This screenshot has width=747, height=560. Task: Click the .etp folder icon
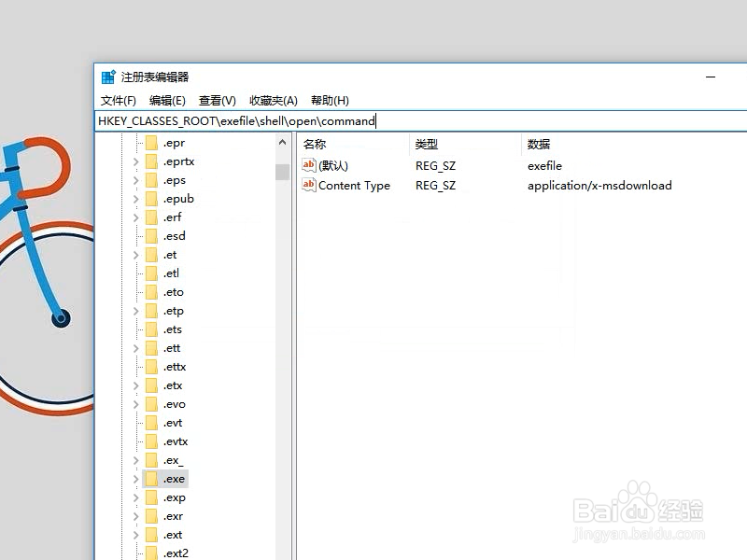pos(151,311)
